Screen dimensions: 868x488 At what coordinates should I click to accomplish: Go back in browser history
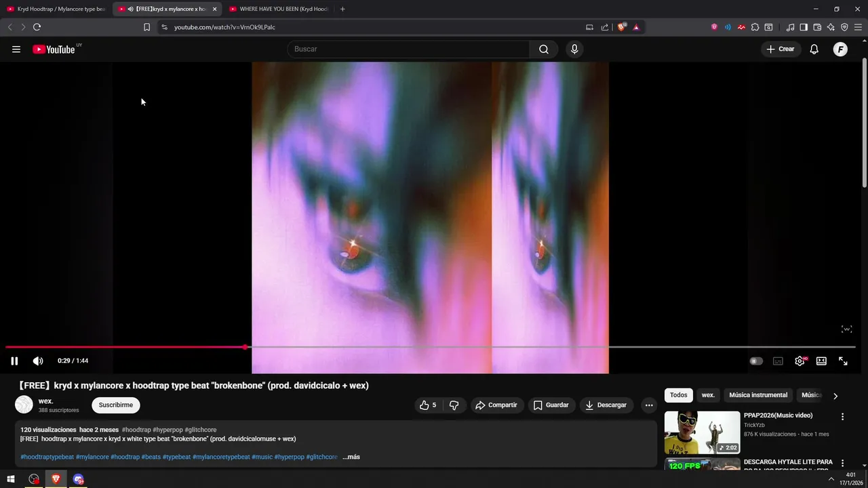9,27
